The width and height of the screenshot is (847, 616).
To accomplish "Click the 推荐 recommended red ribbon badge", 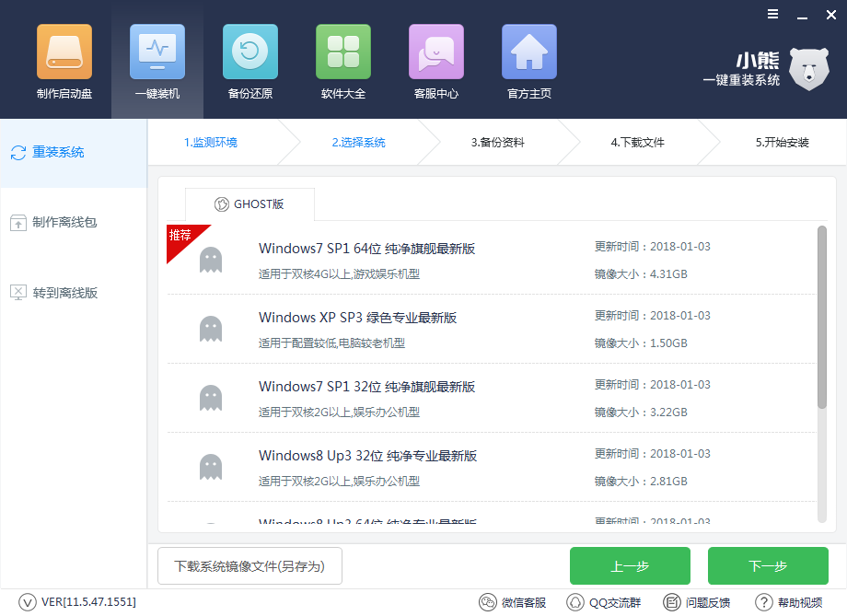I will tap(181, 238).
